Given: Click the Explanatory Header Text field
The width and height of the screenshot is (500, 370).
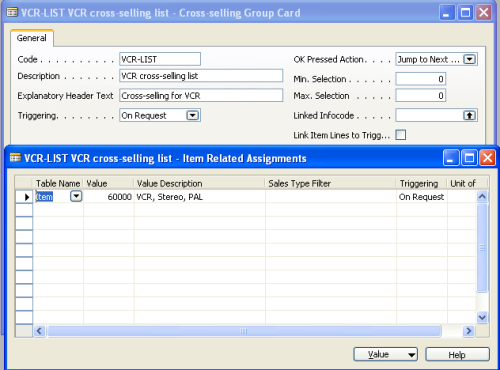Looking at the screenshot, I should [201, 96].
